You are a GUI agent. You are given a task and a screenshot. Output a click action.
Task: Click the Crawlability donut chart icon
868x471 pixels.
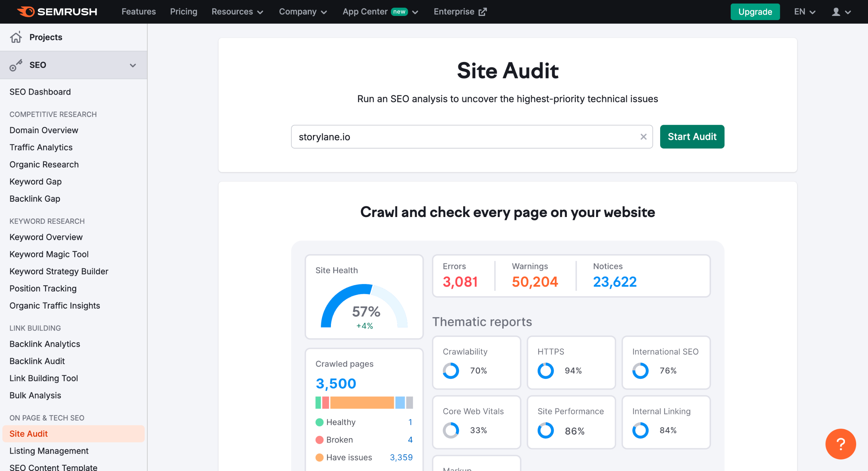pos(451,371)
